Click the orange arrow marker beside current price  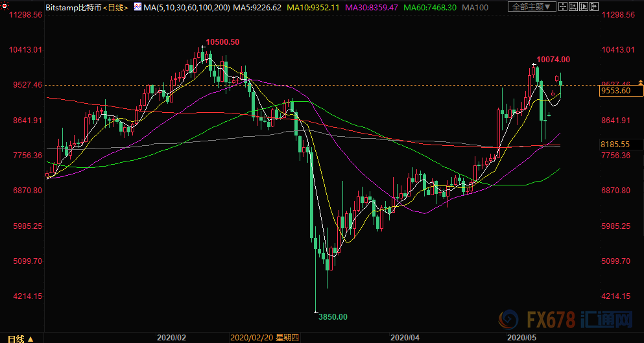coord(640,82)
